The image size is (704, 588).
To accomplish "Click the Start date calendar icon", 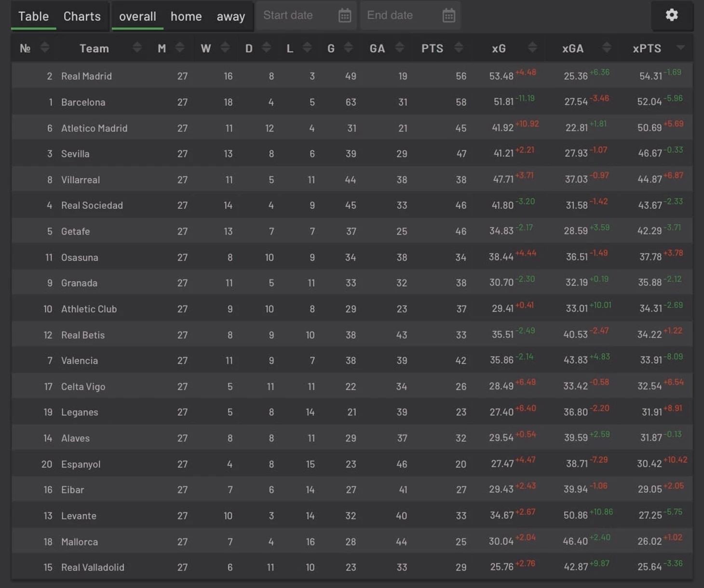I will [x=345, y=15].
